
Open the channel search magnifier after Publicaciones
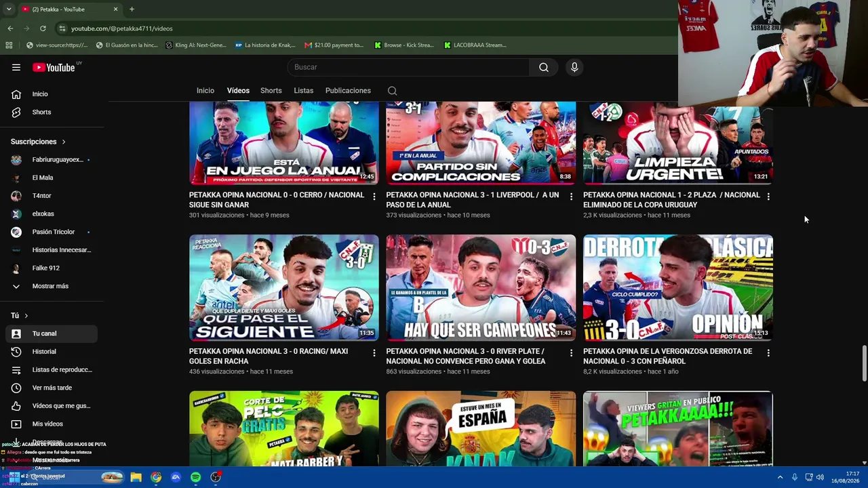[x=392, y=91]
